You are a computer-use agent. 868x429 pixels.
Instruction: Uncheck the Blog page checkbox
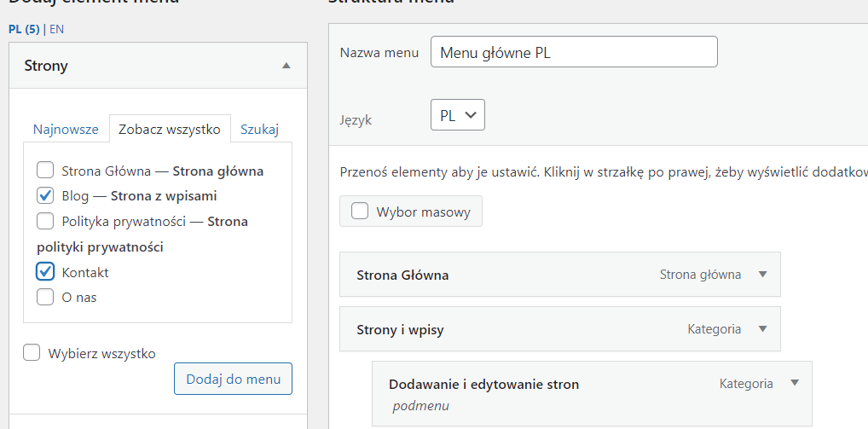[46, 196]
